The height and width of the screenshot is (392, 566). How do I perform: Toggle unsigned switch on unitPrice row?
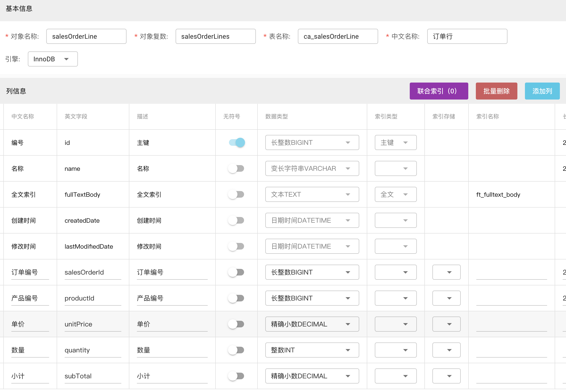point(237,324)
